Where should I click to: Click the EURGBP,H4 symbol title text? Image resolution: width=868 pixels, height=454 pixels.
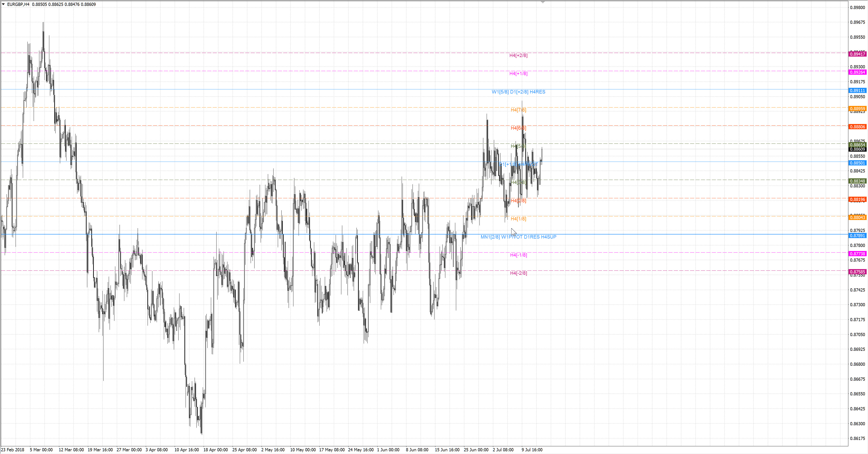[x=18, y=4]
